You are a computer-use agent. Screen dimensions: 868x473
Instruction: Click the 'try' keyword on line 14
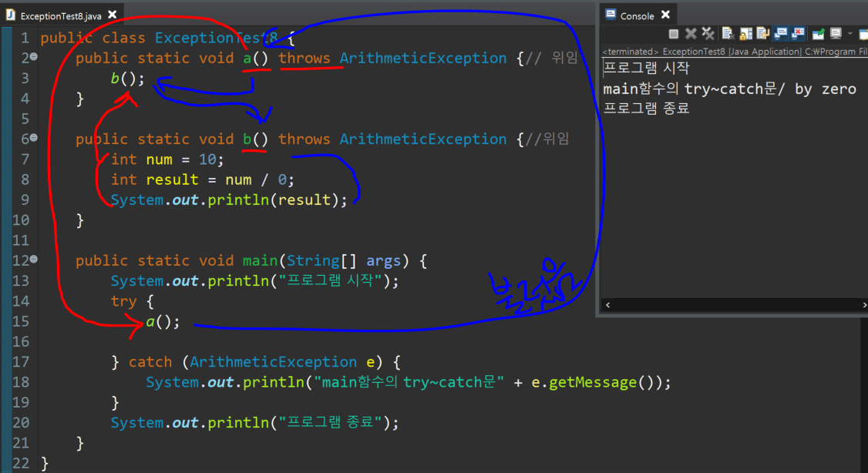coord(123,301)
